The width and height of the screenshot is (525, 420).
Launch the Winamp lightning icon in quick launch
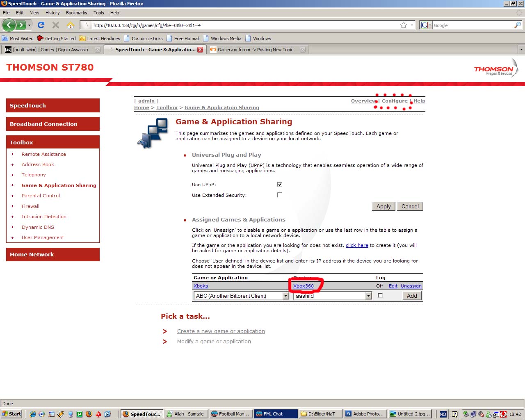tap(61, 414)
